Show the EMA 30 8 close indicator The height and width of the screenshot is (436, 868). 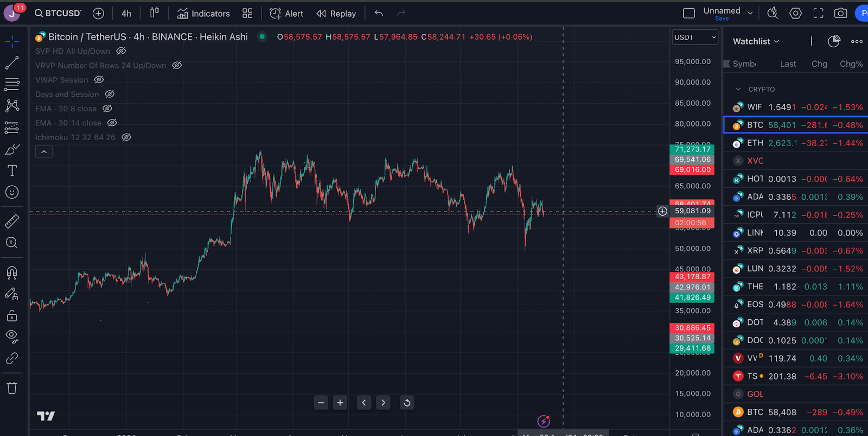tap(107, 109)
